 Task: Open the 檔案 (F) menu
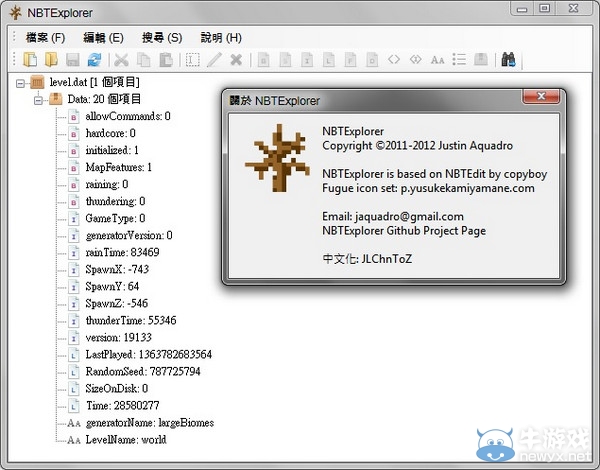[46, 38]
